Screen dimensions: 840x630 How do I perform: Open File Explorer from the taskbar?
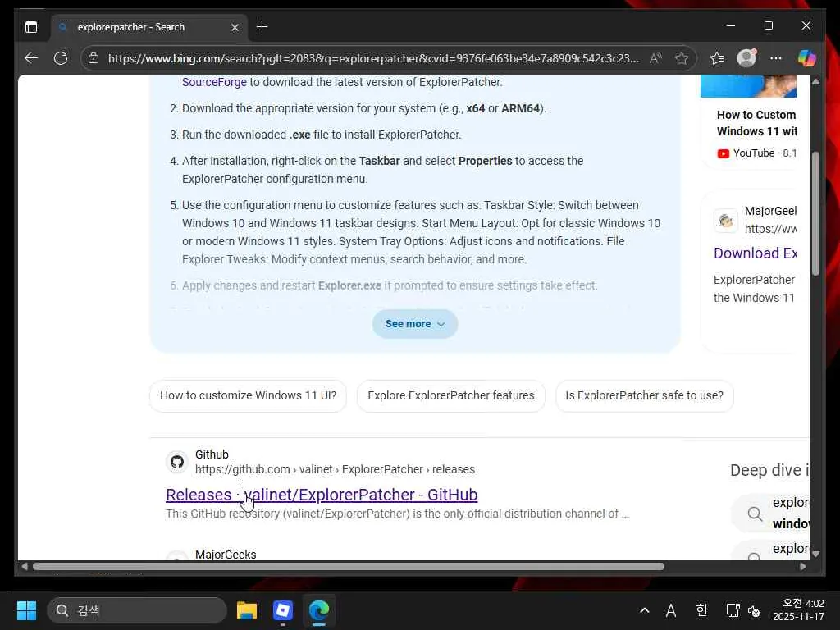click(x=247, y=610)
